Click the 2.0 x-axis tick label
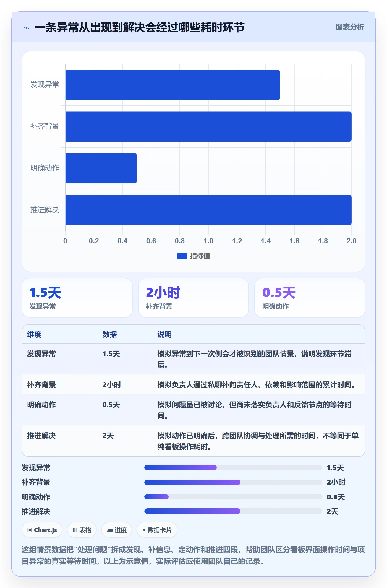 coord(351,241)
